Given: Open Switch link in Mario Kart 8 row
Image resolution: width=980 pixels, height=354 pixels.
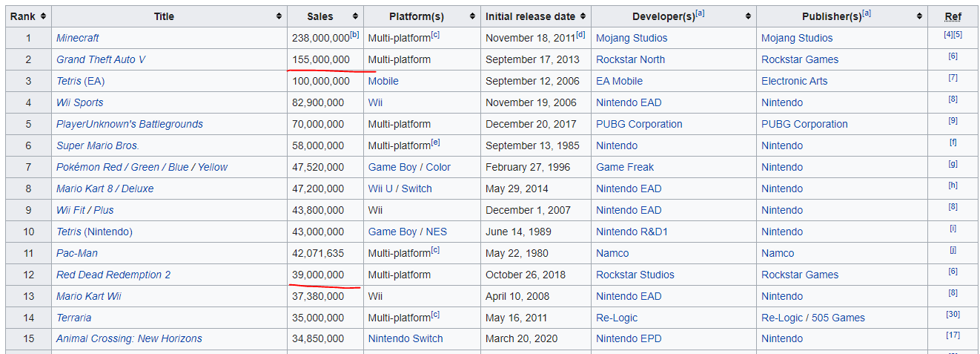Looking at the screenshot, I should (417, 189).
